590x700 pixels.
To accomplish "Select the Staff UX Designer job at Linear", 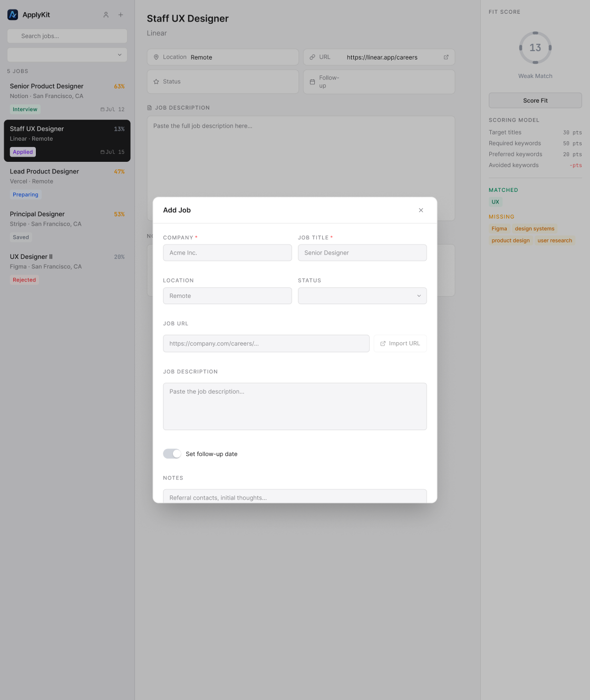I will [x=67, y=140].
